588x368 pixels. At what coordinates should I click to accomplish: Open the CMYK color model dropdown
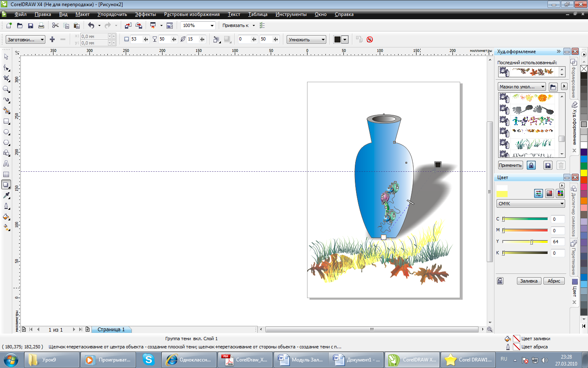(531, 204)
